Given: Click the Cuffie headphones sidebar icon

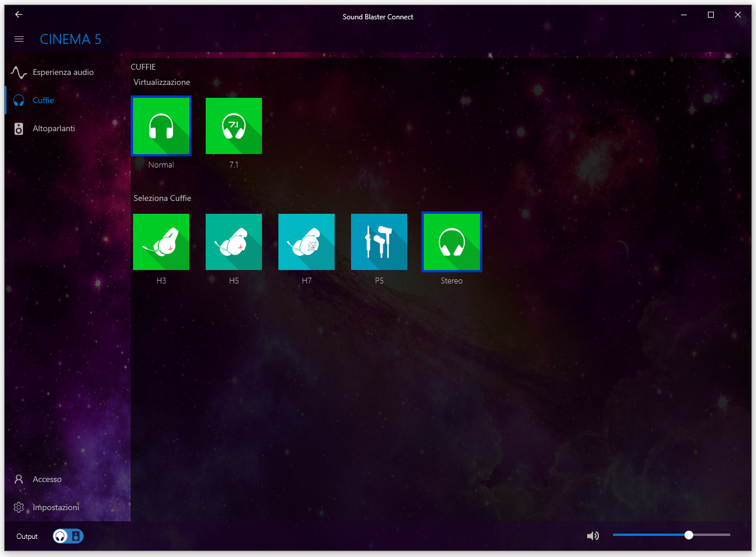Looking at the screenshot, I should 19,100.
